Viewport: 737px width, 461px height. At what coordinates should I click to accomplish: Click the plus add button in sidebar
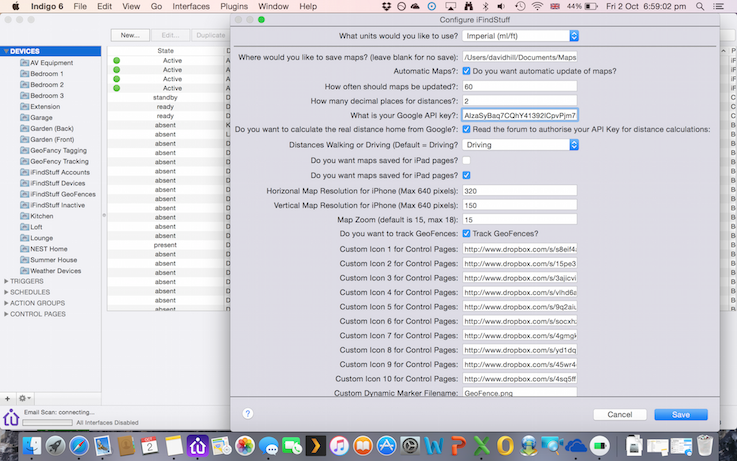pos(8,398)
